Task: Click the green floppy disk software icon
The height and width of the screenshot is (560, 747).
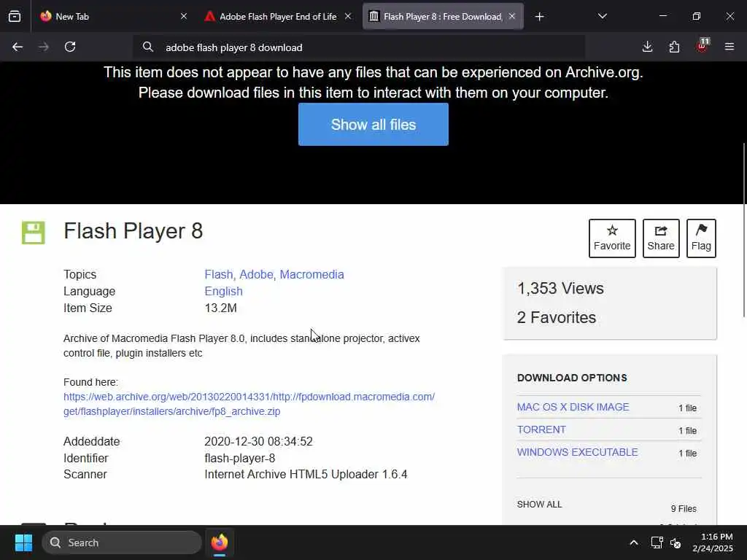Action: point(34,233)
